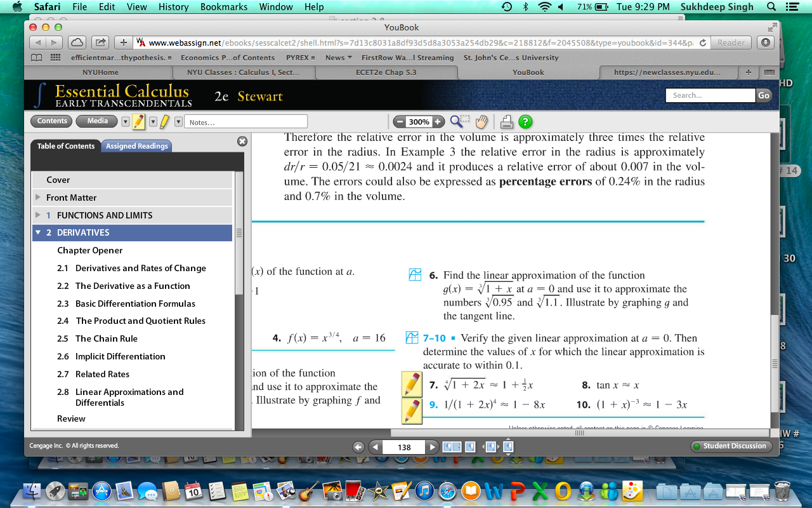Go to the next page arrow
The image size is (812, 508).
pos(433,447)
